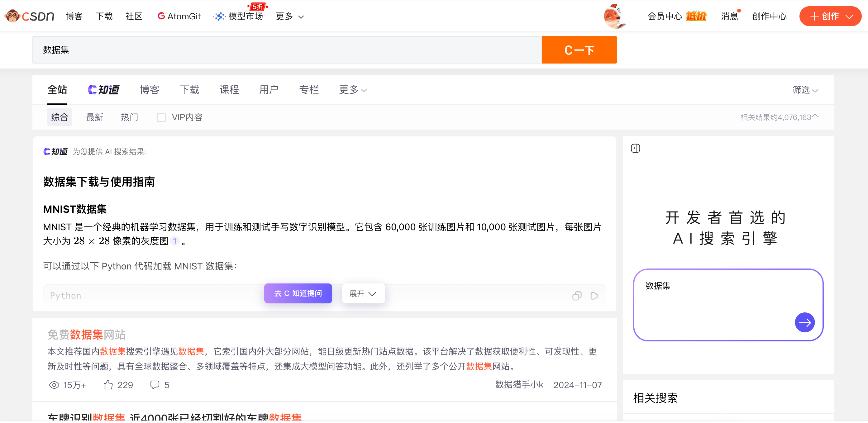868x423 pixels.
Task: Sort results by 热门
Action: (x=129, y=117)
